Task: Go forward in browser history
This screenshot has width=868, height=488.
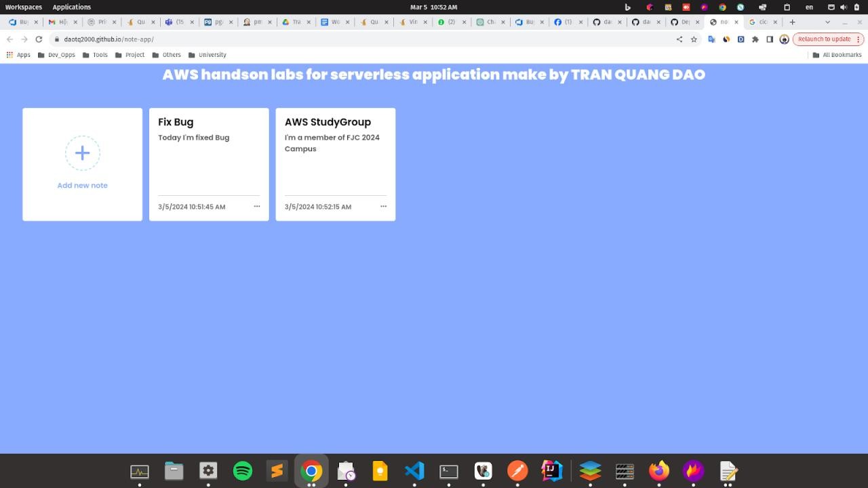Action: point(24,39)
